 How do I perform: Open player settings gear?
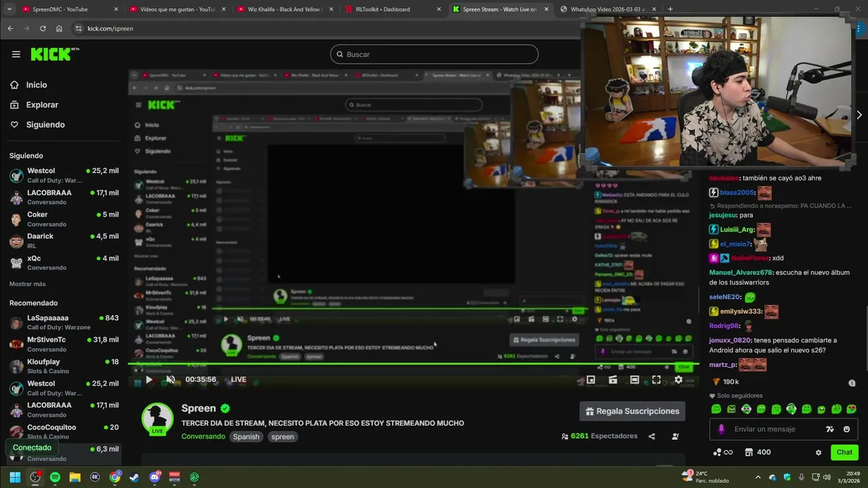pos(678,380)
